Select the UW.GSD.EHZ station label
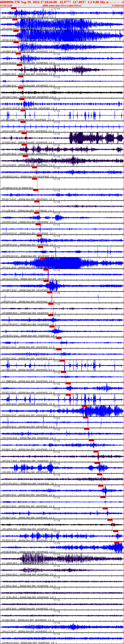Viewport: 124px width, 644px height. [x=28, y=472]
